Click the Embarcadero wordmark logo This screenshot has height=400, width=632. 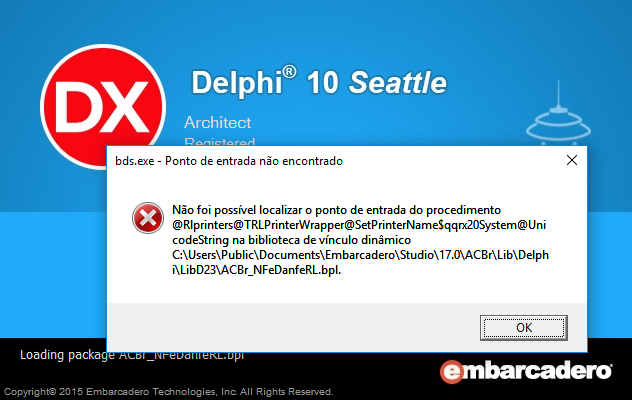pos(526,371)
